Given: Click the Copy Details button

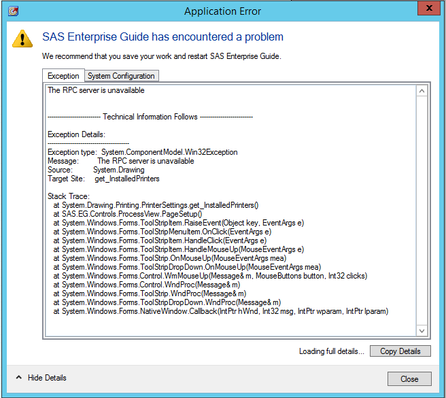Looking at the screenshot, I should [x=400, y=351].
